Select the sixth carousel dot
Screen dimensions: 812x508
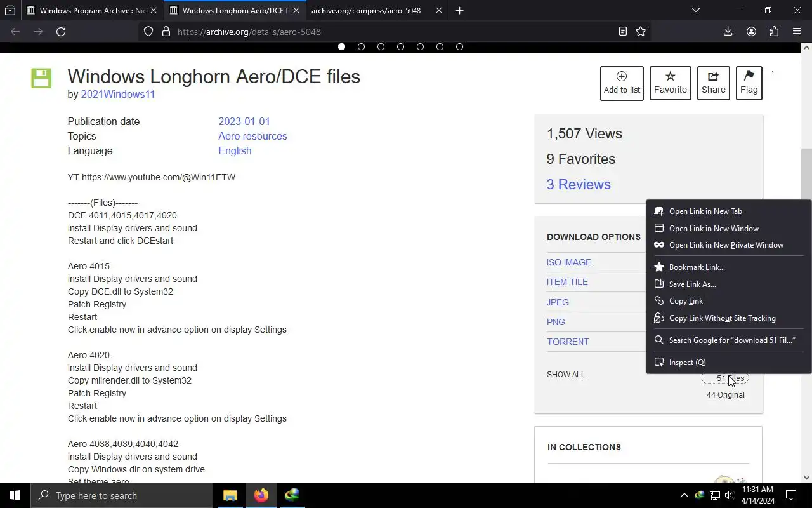click(x=440, y=46)
